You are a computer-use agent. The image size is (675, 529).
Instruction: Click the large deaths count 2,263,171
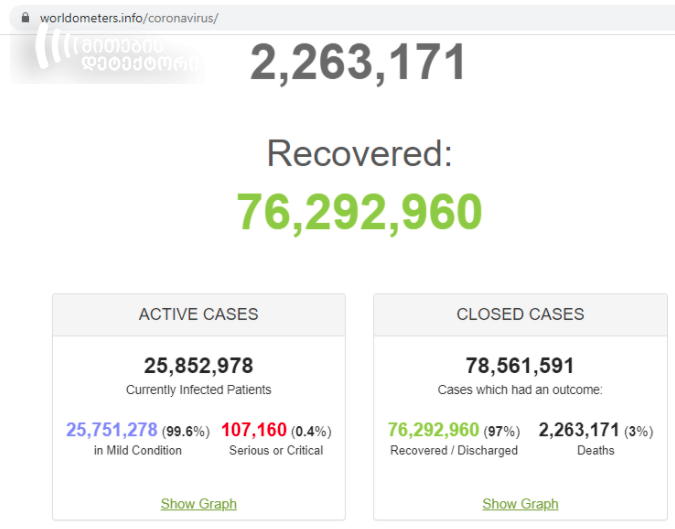(358, 62)
